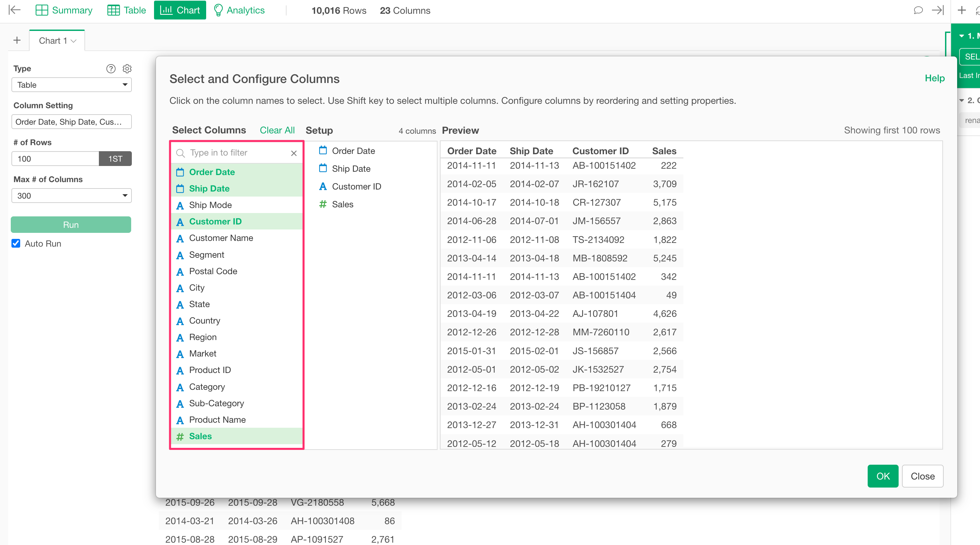980x545 pixels.
Task: Select the Region column
Action: click(237, 337)
